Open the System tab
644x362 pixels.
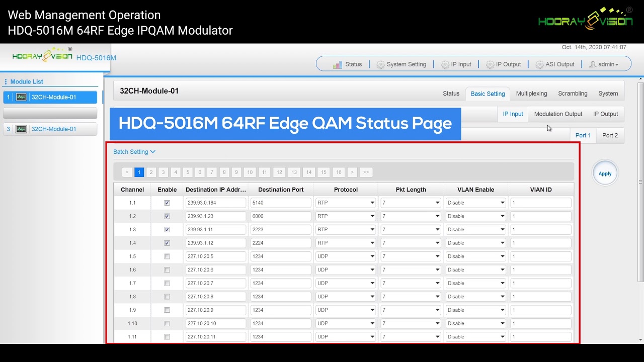[x=608, y=94]
